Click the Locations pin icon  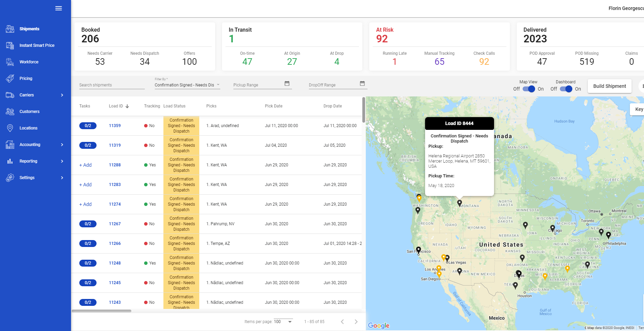[x=10, y=128]
